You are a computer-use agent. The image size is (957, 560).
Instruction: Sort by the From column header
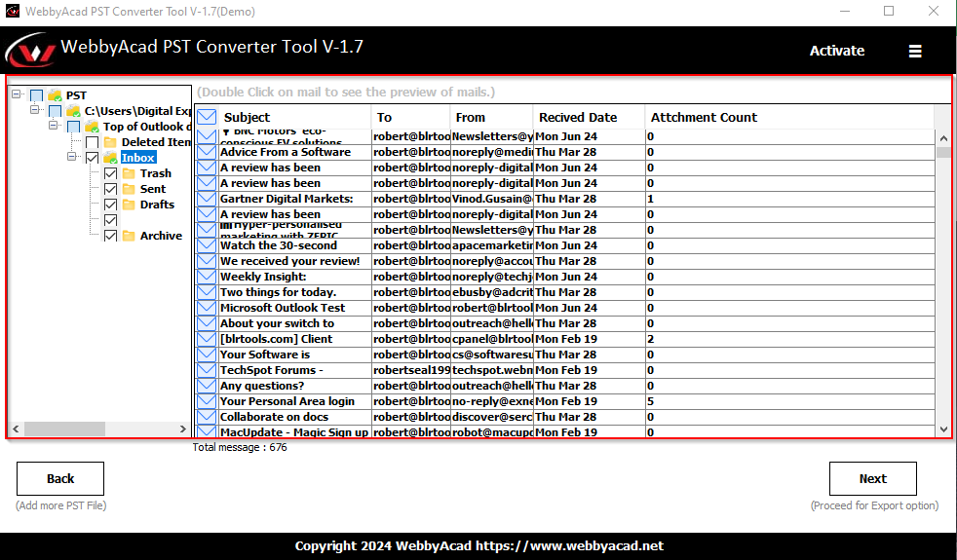click(492, 117)
